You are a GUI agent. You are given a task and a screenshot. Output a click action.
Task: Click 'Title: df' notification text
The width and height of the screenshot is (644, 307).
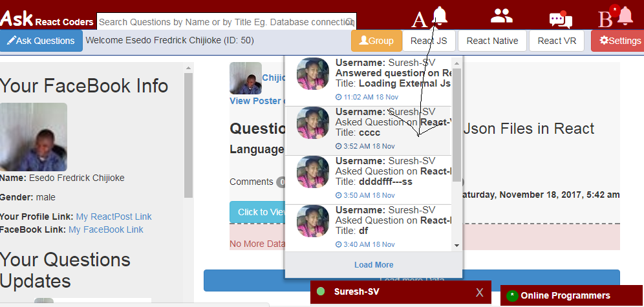pyautogui.click(x=352, y=231)
